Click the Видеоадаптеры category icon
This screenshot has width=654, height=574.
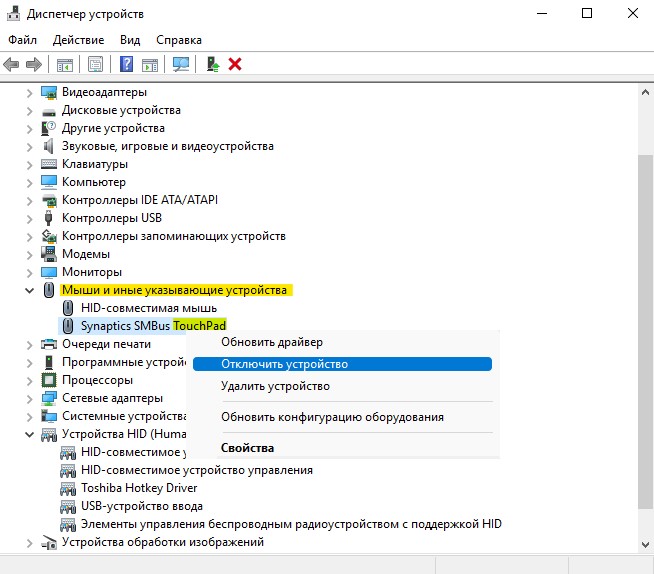coord(49,92)
